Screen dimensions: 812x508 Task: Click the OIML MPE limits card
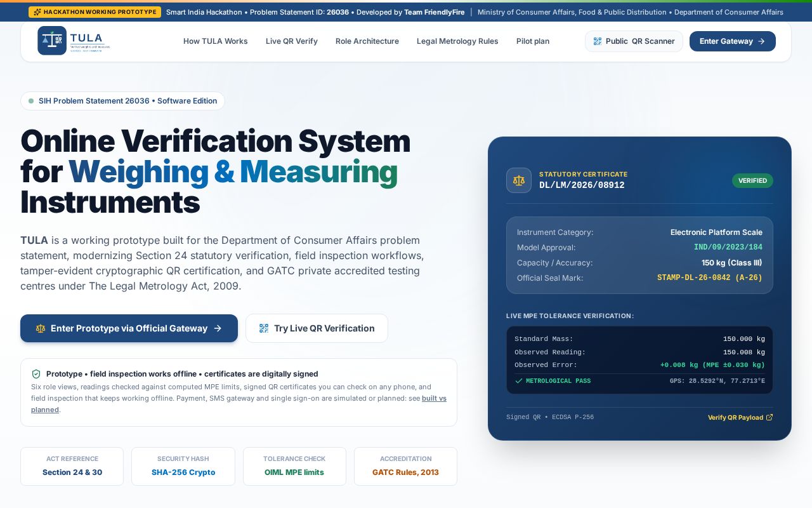pyautogui.click(x=294, y=466)
